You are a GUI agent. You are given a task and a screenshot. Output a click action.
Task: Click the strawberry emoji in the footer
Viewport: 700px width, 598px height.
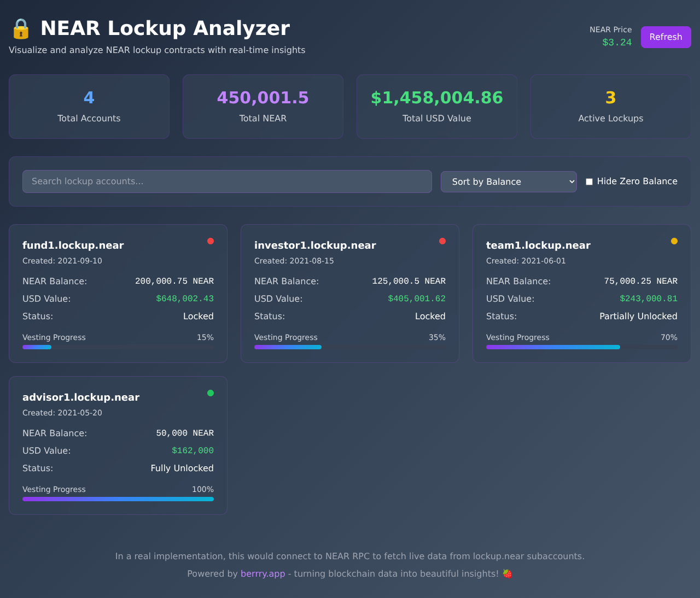(x=507, y=573)
